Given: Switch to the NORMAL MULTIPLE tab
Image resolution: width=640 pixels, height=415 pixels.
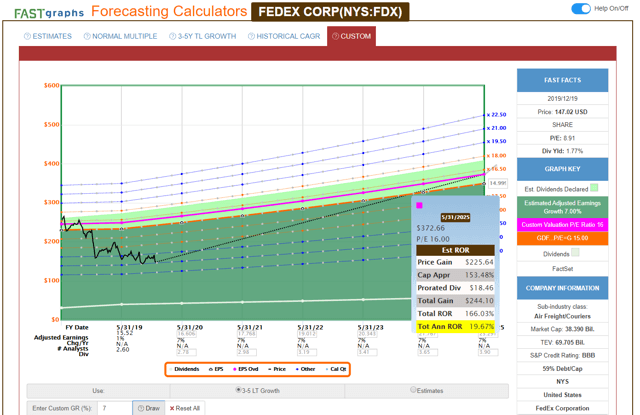Looking at the screenshot, I should (120, 36).
